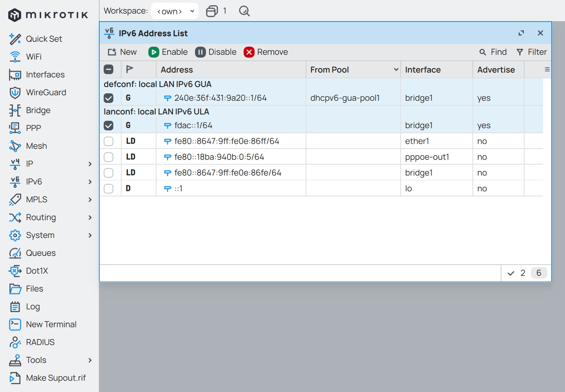The height and width of the screenshot is (392, 565).
Task: Open the Mesh icon
Action: pyautogui.click(x=15, y=146)
